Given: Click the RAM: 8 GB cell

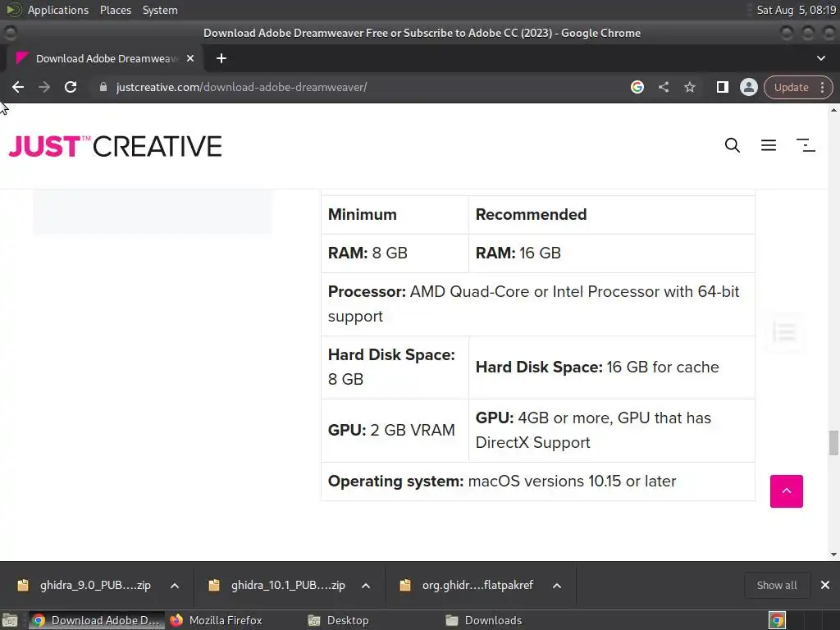Looking at the screenshot, I should coord(395,253).
